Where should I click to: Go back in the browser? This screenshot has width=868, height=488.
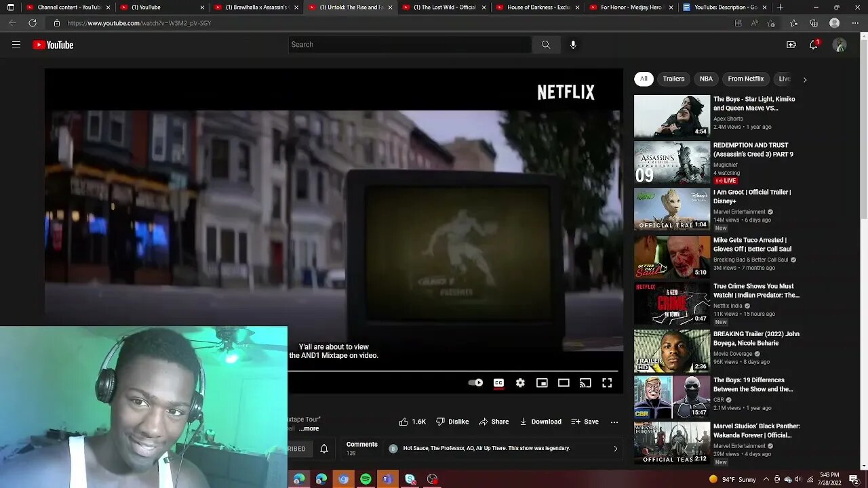point(12,23)
